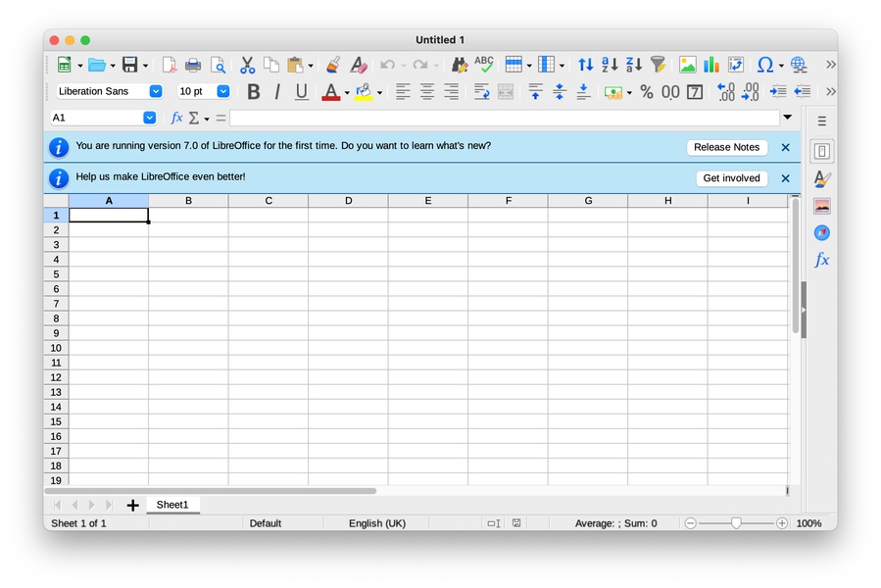
Task: Click the Insert Chart icon
Action: 711,65
